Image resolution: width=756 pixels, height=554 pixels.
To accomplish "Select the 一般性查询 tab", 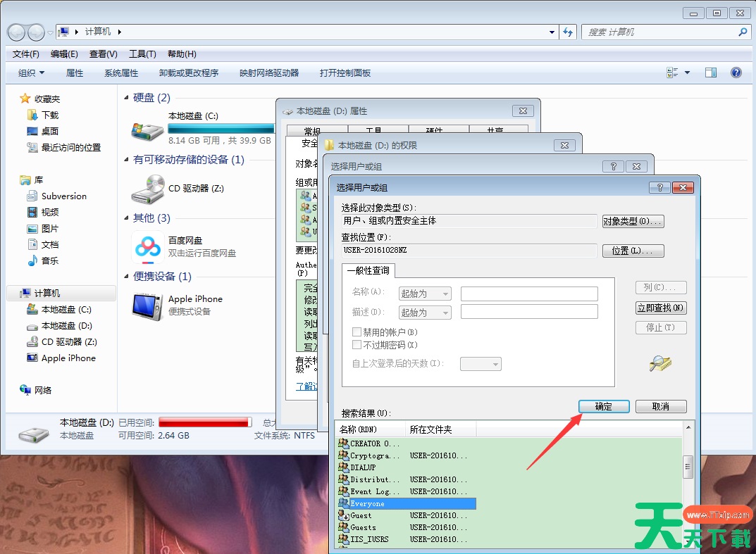I will point(368,270).
